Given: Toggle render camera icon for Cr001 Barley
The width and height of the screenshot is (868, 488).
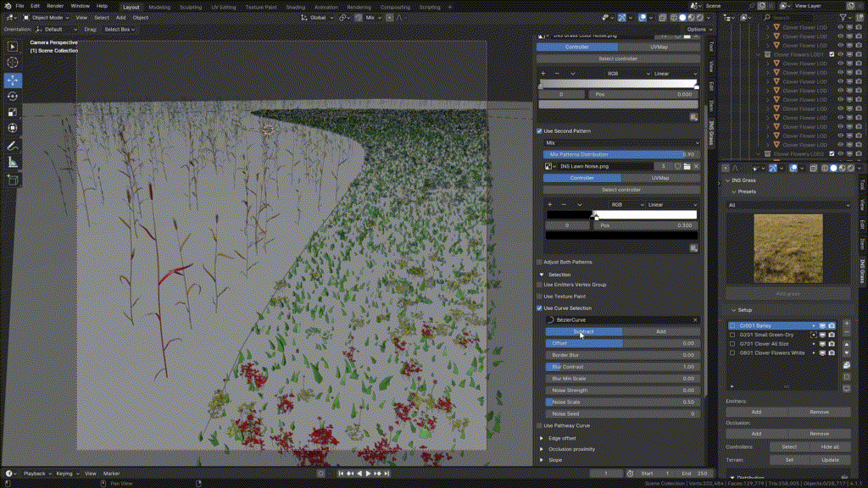Looking at the screenshot, I should (832, 326).
